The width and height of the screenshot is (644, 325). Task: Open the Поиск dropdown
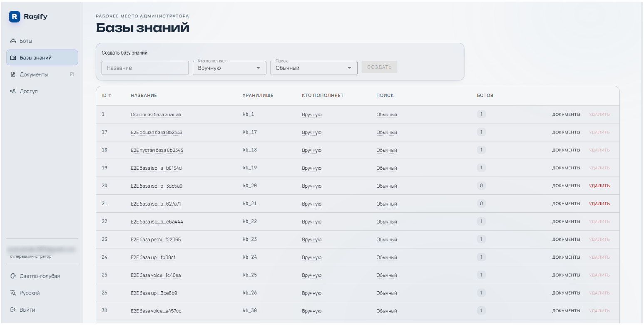(314, 68)
